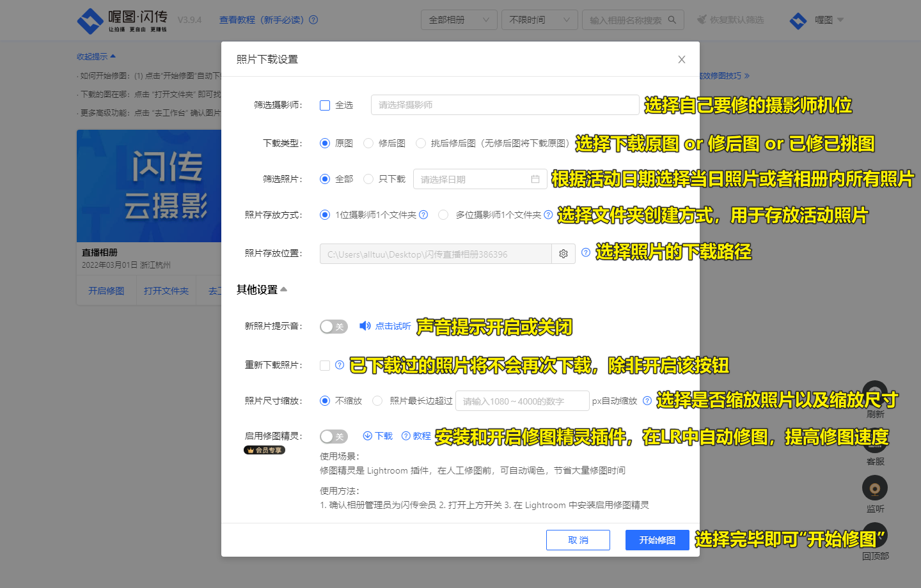Open the 不限时间 dropdown
Image resolution: width=921 pixels, height=588 pixels.
540,20
